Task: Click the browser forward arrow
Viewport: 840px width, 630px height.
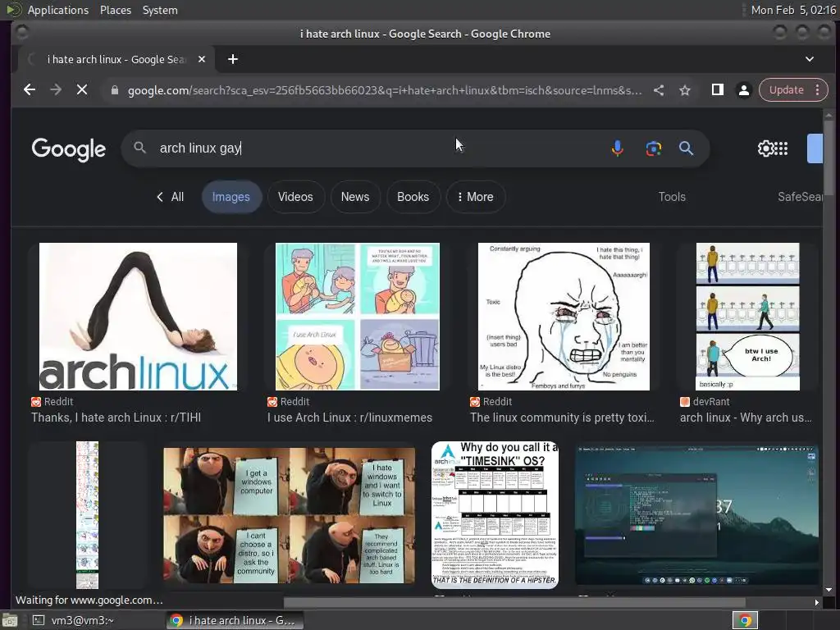Action: pyautogui.click(x=56, y=90)
